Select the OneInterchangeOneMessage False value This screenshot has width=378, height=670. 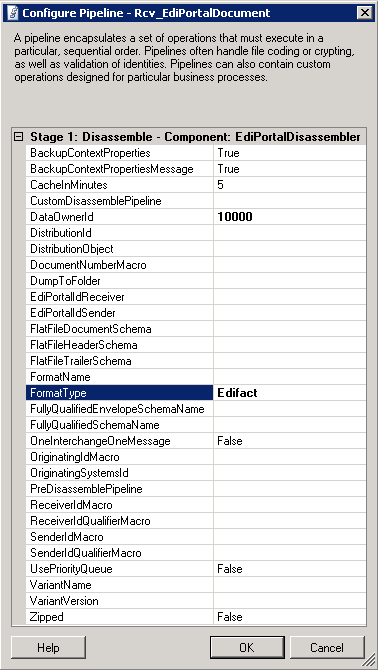(290, 441)
